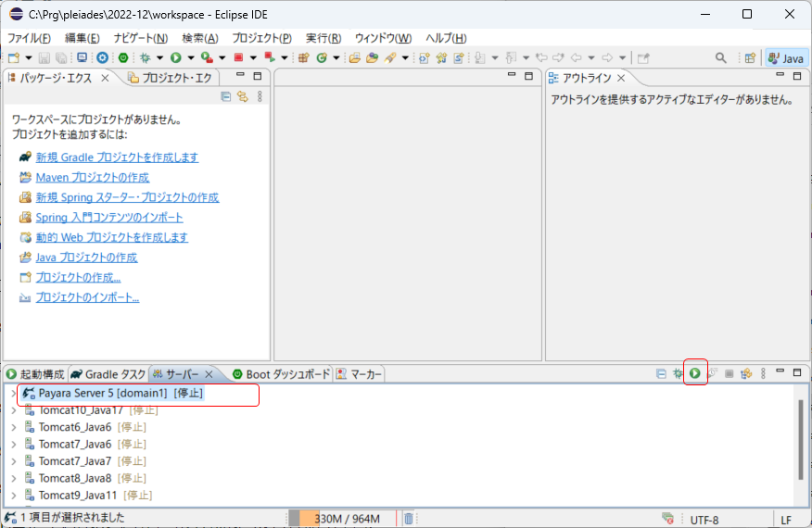Screen dimensions: 812x528
Task: Click the Save All icon
Action: [61, 58]
